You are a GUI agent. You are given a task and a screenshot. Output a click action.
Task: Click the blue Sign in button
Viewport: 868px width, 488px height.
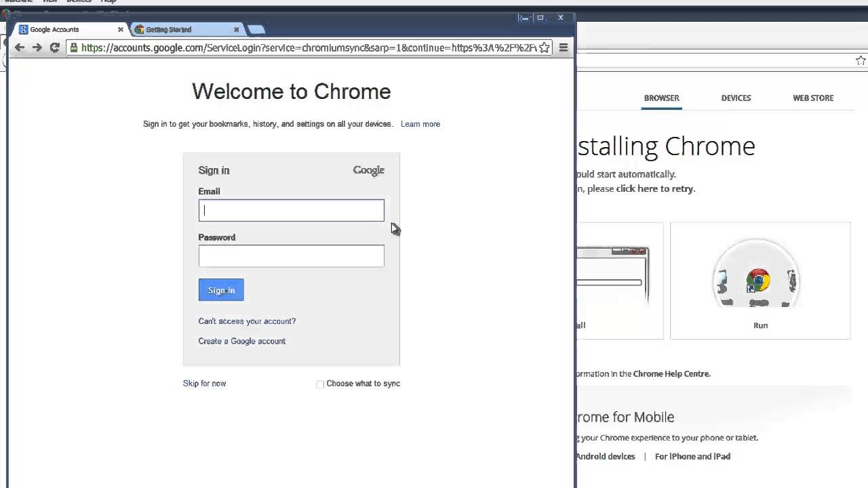pyautogui.click(x=221, y=290)
